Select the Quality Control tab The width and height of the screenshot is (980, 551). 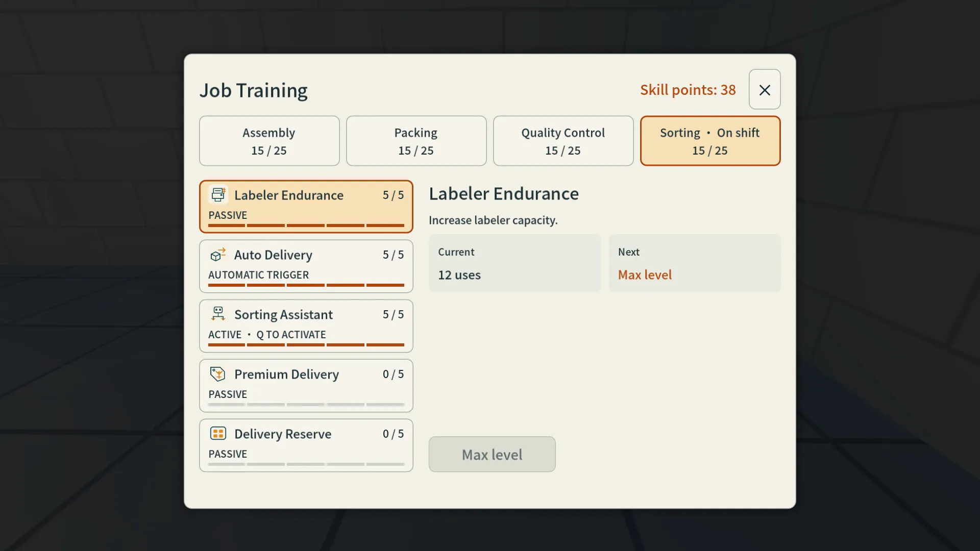click(563, 141)
